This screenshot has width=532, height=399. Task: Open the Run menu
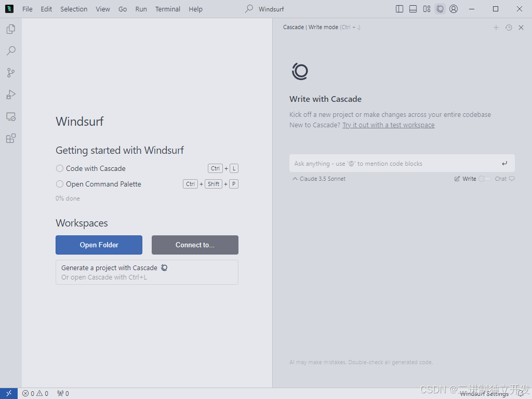[141, 9]
